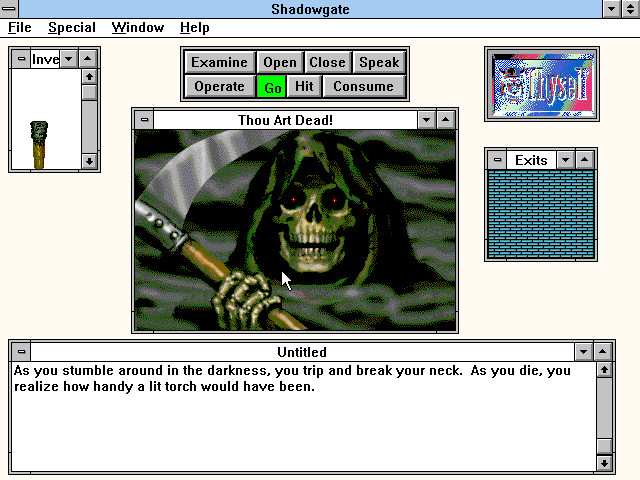
Task: Click the Consume command button
Action: 364,87
